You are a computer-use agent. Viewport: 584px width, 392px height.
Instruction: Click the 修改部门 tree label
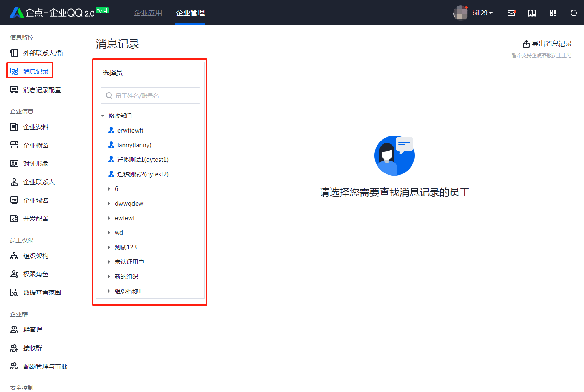120,116
